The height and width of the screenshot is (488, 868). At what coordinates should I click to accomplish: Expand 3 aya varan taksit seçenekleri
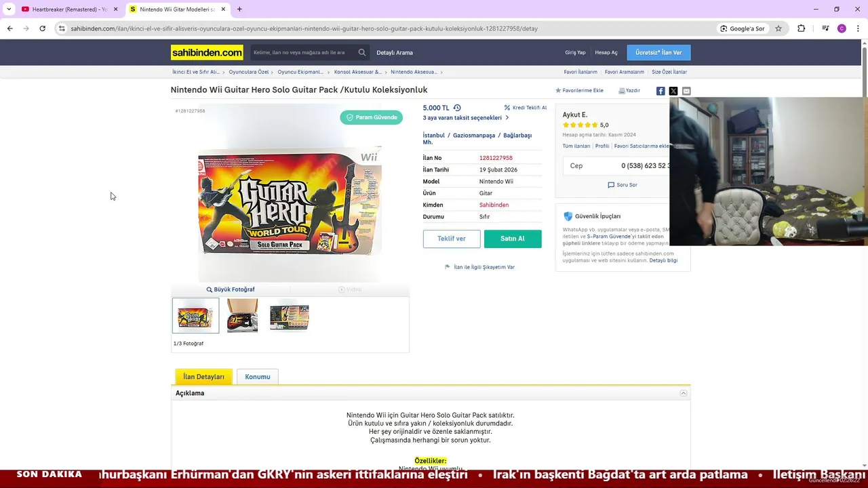[x=466, y=118]
